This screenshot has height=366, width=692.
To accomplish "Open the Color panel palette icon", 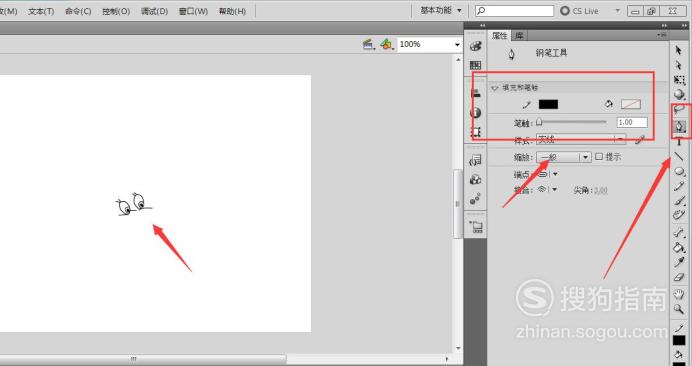I will click(x=475, y=46).
